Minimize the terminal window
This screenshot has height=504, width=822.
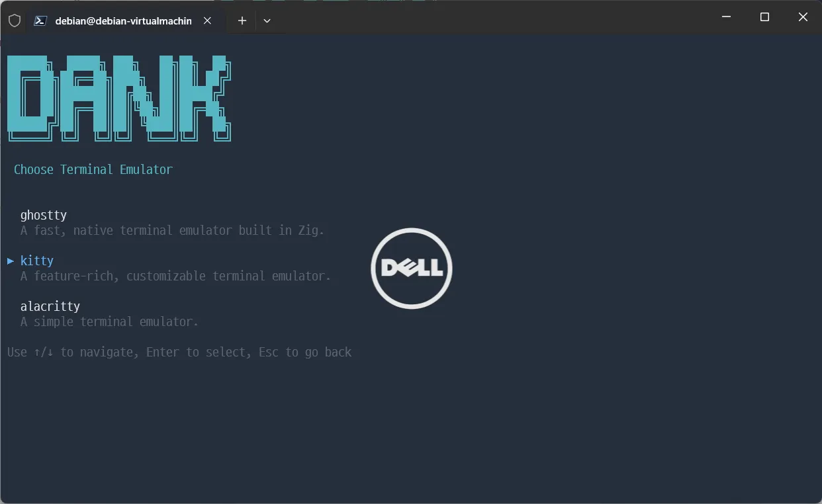coord(727,17)
